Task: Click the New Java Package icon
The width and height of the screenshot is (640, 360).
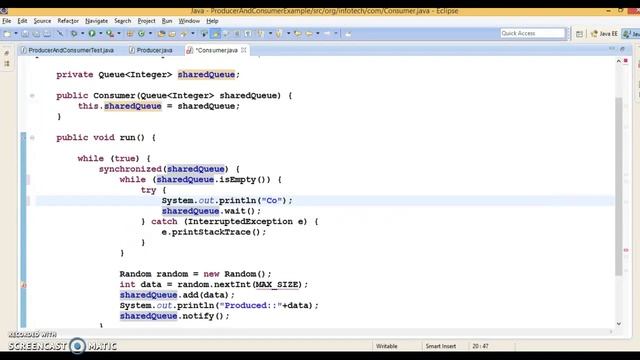Action: (130, 34)
